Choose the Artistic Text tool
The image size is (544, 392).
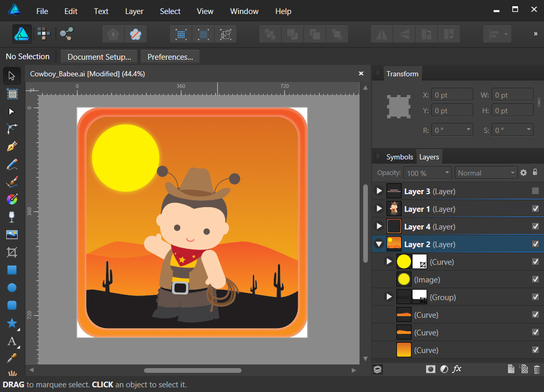[11, 341]
